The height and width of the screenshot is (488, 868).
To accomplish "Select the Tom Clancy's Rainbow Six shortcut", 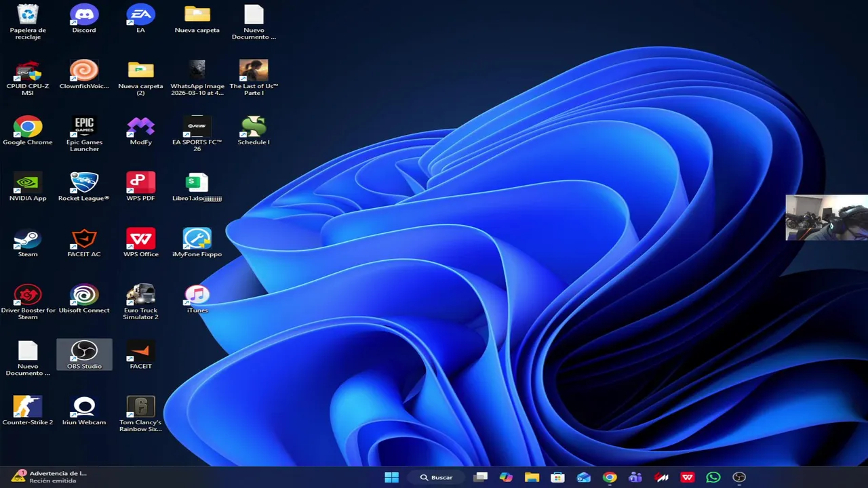I will coord(140,414).
